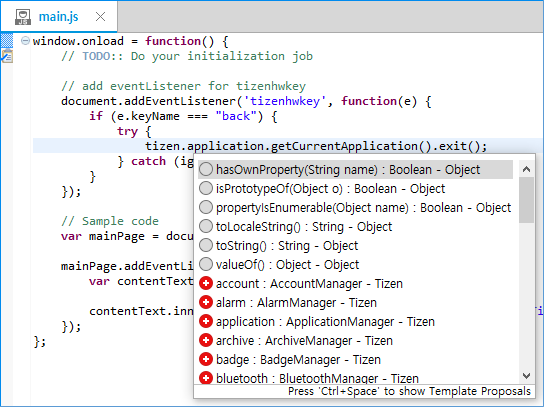Click the gray circle icon beside isPrototypeOf
This screenshot has width=544, height=407.
coord(206,188)
